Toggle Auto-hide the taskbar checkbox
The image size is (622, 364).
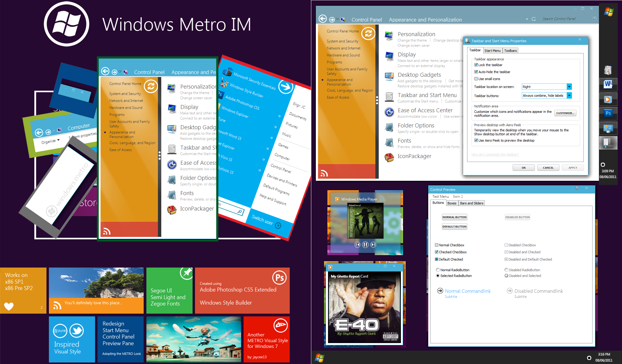click(476, 72)
